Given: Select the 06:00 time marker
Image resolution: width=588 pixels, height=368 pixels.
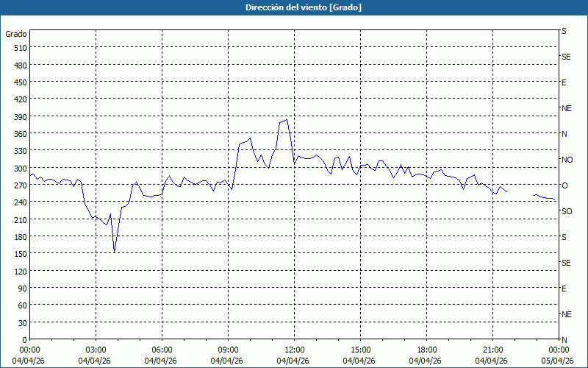Looking at the screenshot, I should click(162, 350).
